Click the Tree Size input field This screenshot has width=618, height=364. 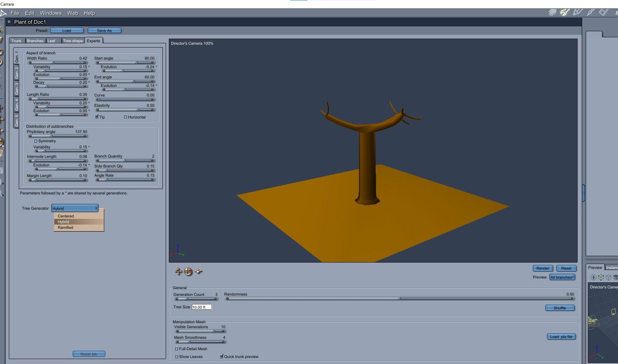click(x=202, y=307)
